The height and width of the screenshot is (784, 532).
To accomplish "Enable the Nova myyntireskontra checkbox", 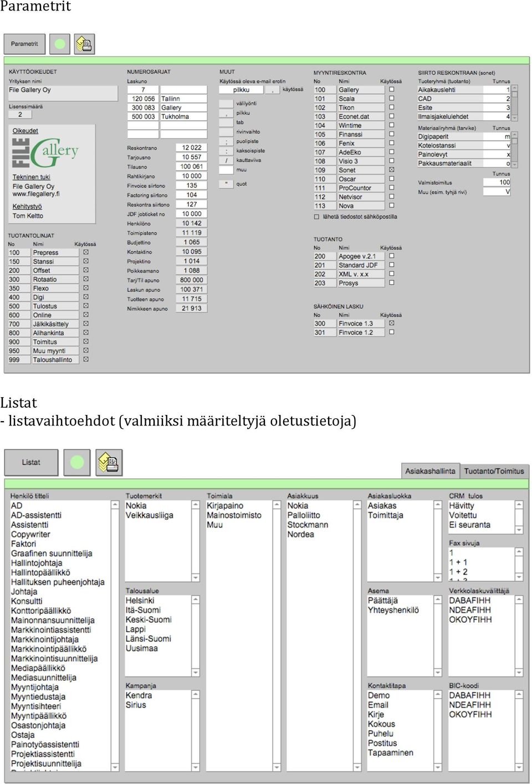I will click(392, 205).
